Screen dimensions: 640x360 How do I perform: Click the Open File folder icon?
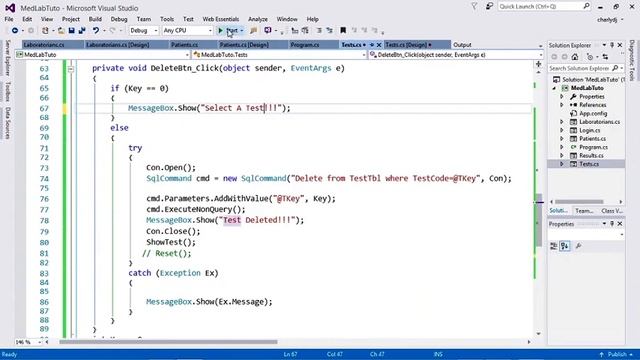coord(61,31)
